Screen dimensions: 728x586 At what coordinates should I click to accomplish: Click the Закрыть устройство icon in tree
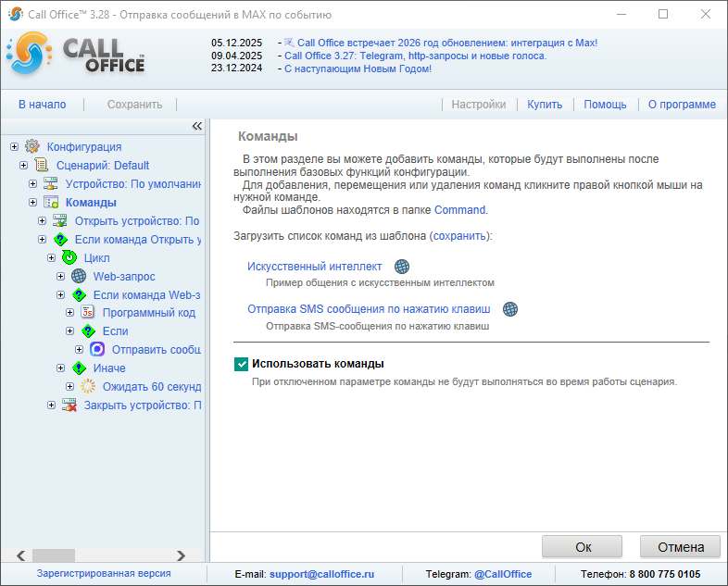click(69, 405)
